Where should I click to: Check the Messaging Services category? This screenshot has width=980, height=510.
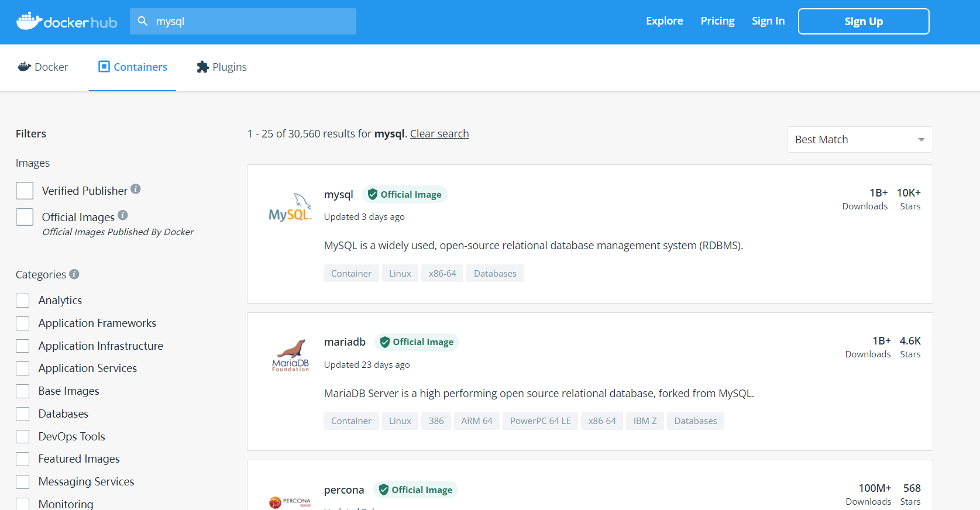click(22, 482)
